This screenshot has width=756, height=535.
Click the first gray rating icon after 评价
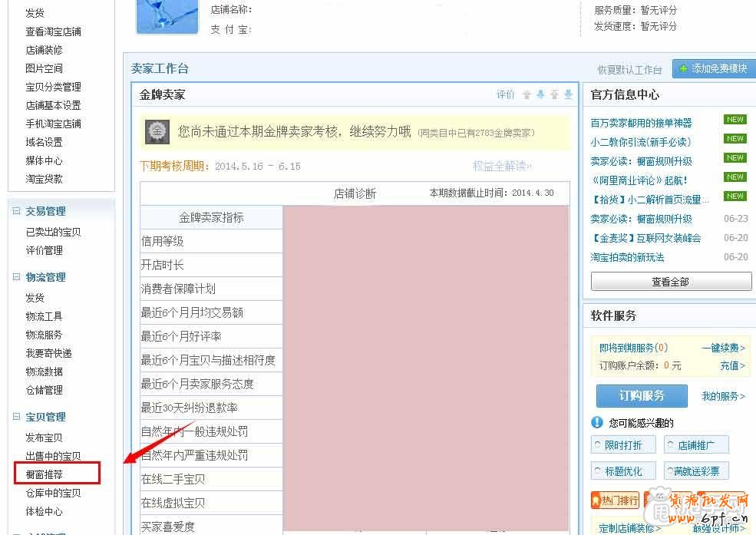click(527, 94)
